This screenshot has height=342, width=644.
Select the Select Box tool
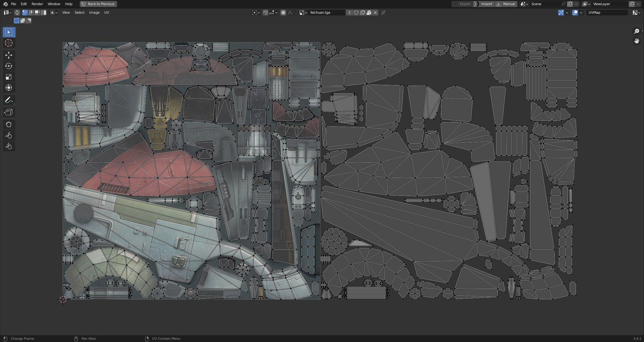[9, 32]
